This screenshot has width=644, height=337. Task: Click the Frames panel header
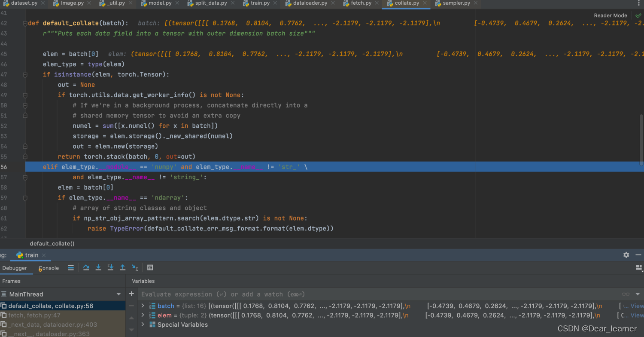(x=11, y=281)
